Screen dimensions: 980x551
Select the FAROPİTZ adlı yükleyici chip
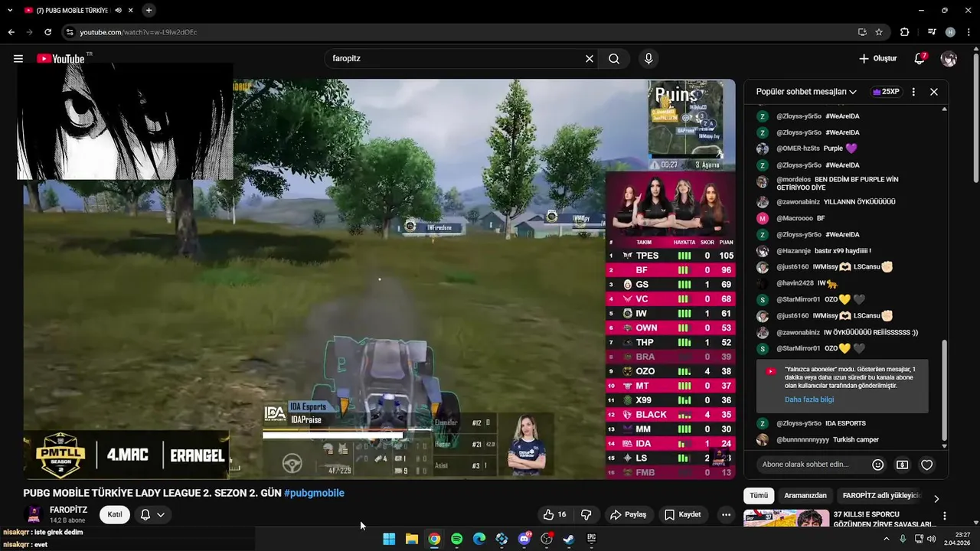pos(881,496)
